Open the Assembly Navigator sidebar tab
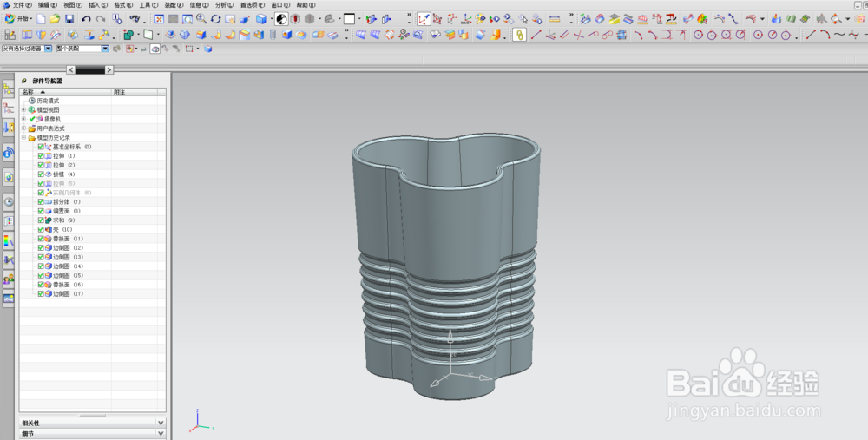 coord(8,89)
